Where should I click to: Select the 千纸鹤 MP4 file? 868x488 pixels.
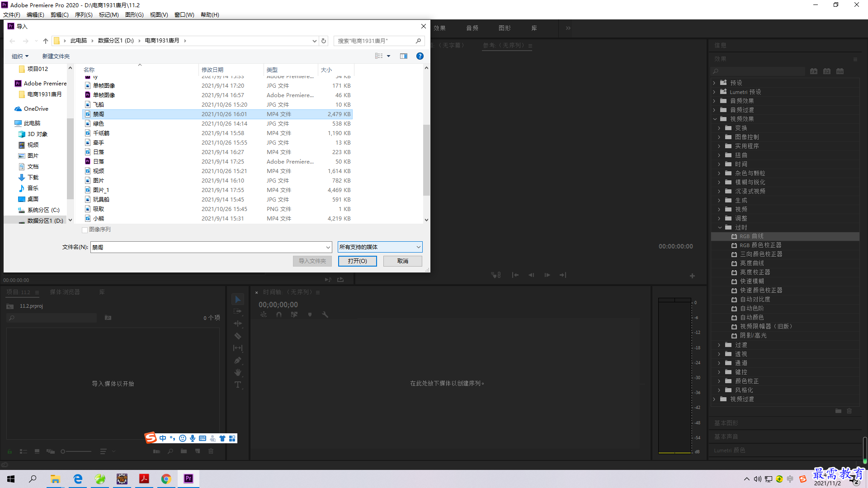point(217,133)
